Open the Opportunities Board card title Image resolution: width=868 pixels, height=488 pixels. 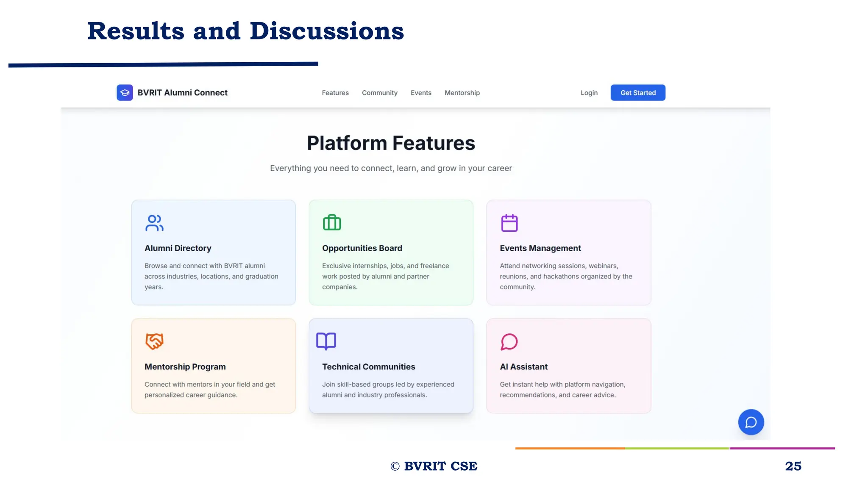pos(362,248)
